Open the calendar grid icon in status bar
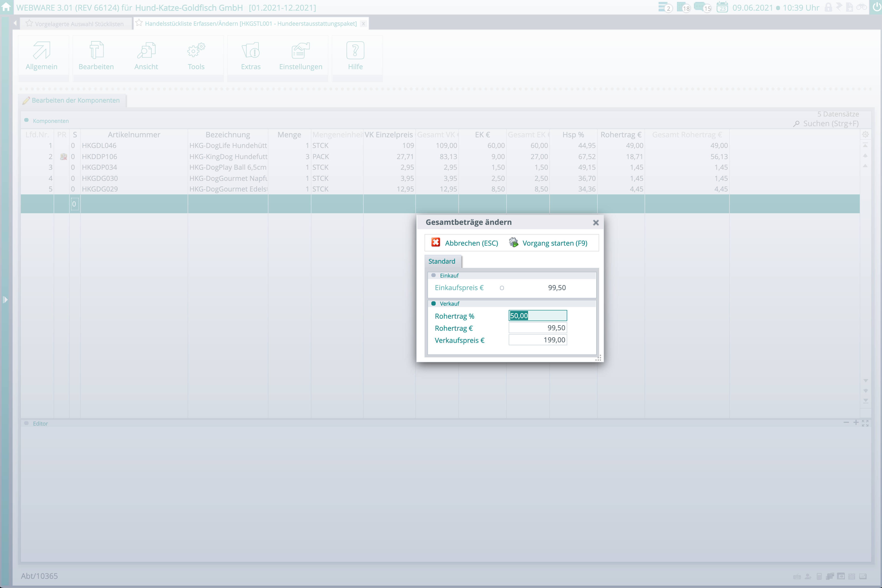The width and height of the screenshot is (882, 588). tap(852, 576)
